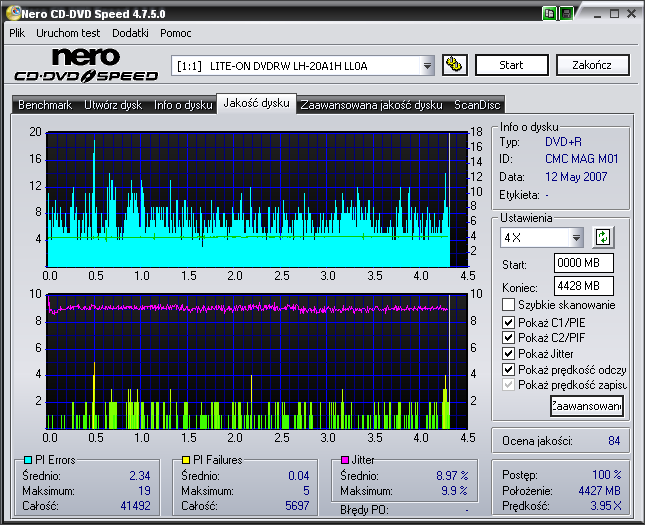
Task: Switch to the Benchmark tab
Action: [x=45, y=105]
